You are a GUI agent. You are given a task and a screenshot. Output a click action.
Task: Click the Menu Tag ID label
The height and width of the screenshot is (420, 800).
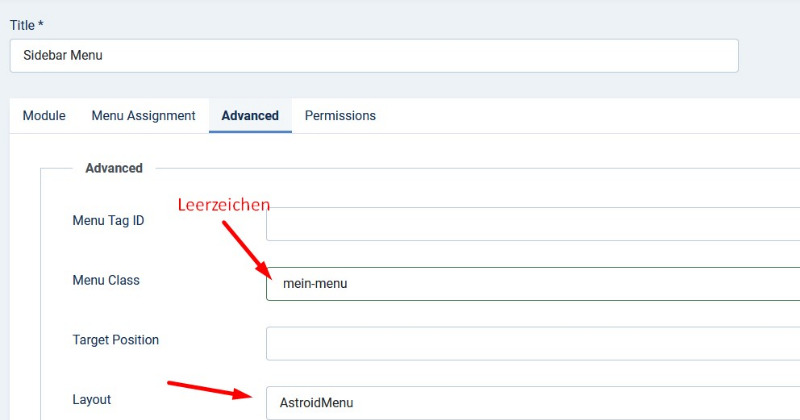point(108,220)
